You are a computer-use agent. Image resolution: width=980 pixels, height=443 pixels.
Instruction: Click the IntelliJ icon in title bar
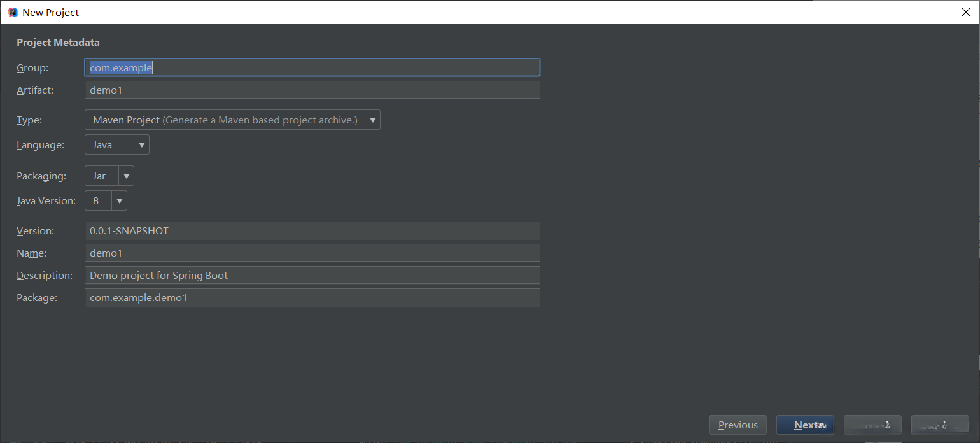click(x=12, y=12)
